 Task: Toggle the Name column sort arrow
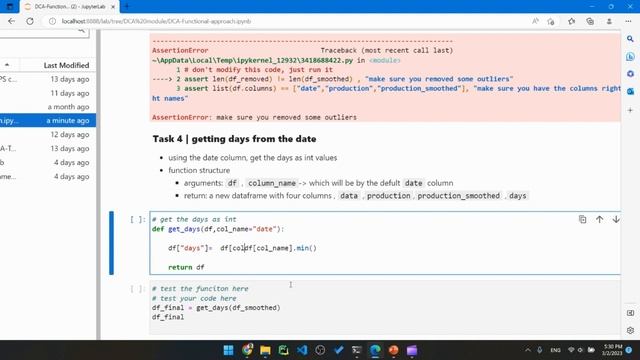click(x=7, y=65)
